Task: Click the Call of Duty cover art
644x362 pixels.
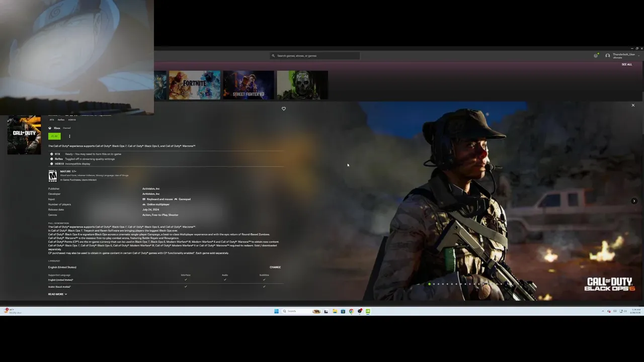Action: [24, 134]
